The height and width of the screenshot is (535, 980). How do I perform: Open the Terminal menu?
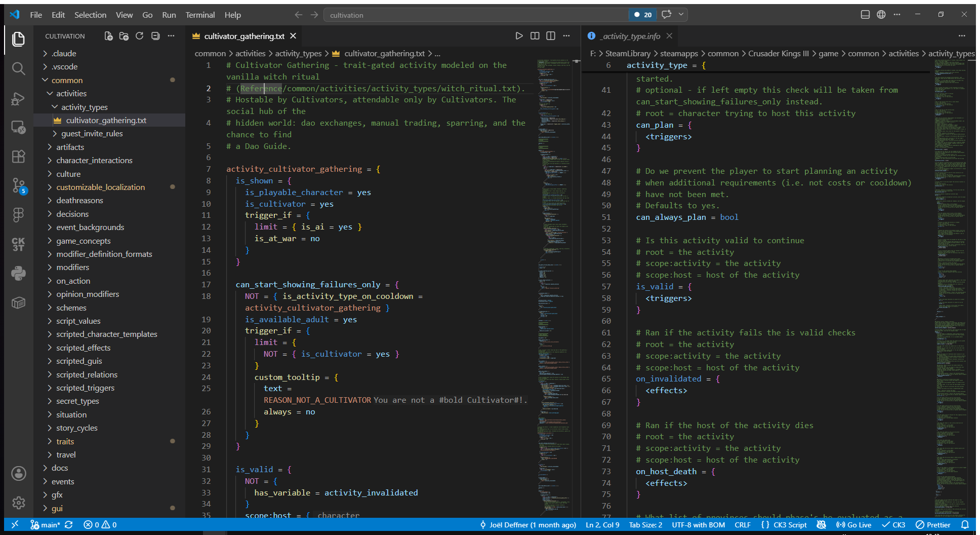[x=200, y=15]
